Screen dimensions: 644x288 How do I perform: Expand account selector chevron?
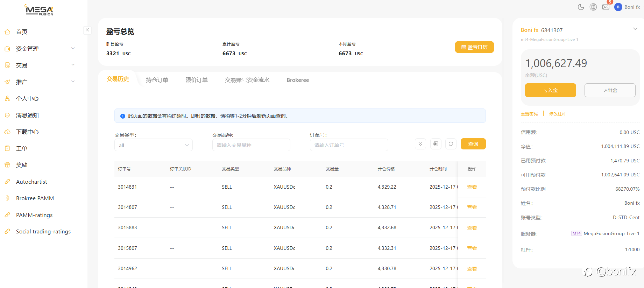[635, 29]
